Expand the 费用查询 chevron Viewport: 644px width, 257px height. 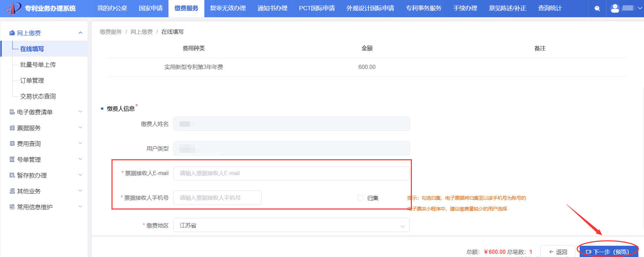coord(80,143)
